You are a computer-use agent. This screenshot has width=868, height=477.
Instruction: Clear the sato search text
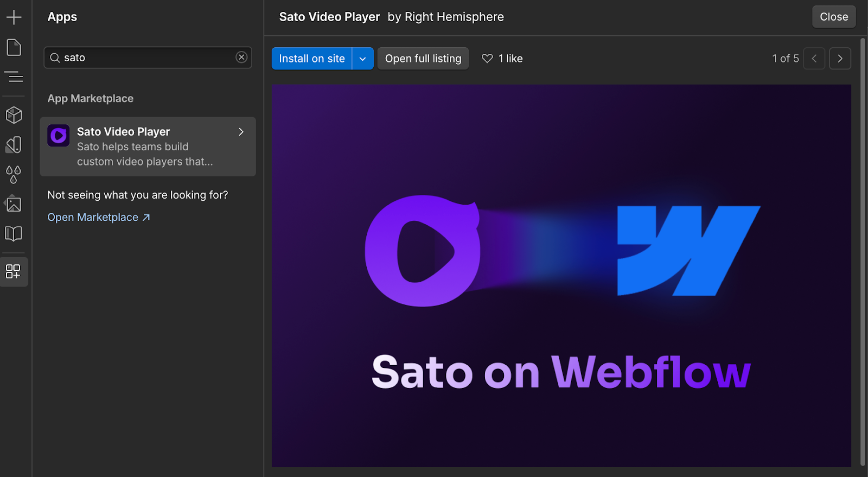tap(242, 58)
